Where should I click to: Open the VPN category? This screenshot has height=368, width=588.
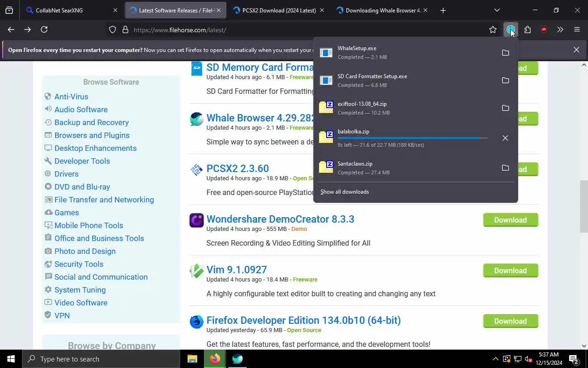click(x=62, y=316)
